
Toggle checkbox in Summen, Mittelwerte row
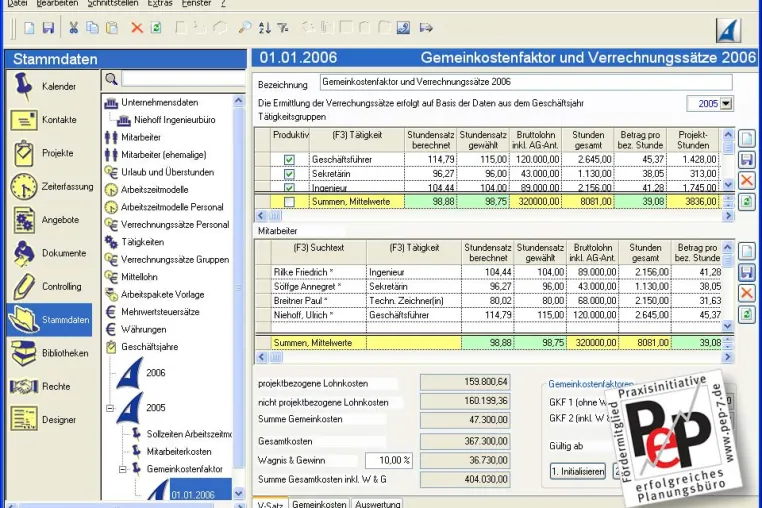click(289, 201)
